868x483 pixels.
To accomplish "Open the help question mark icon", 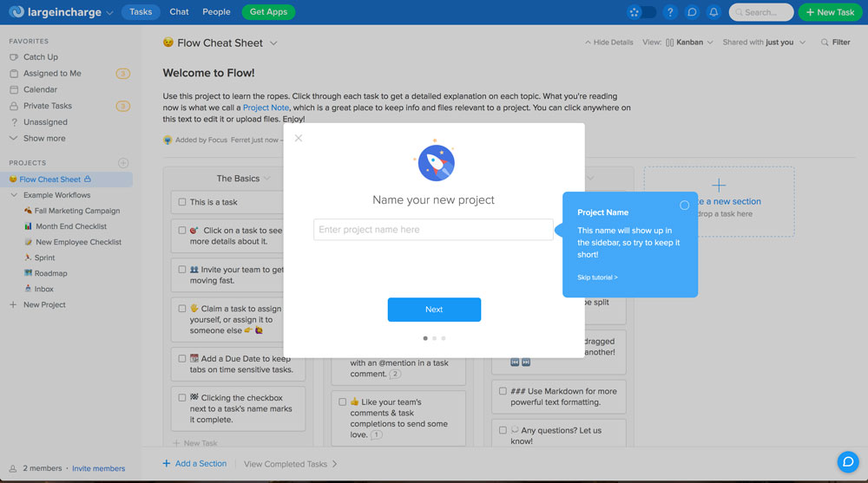I will (x=670, y=12).
